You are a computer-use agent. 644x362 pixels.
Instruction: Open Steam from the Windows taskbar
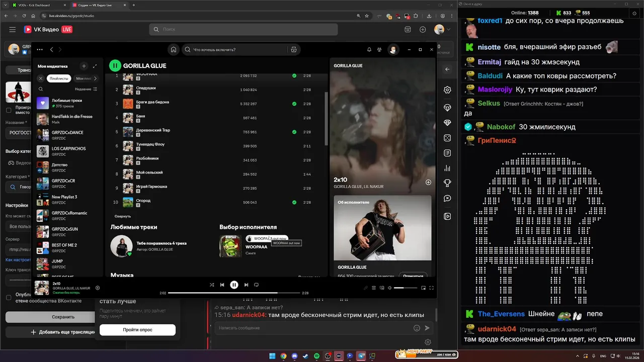pyautogui.click(x=305, y=356)
